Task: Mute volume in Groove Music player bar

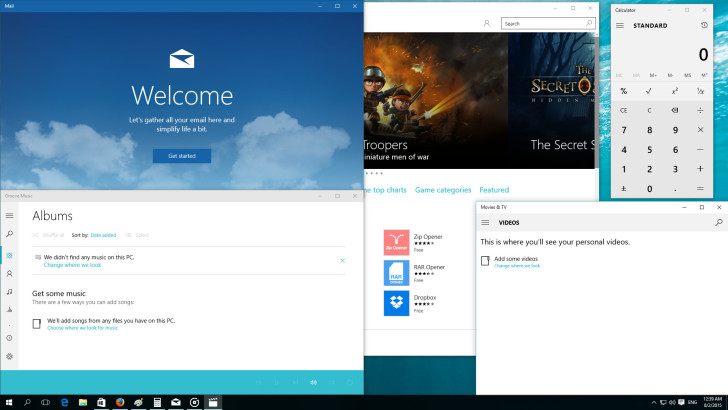Action: [x=313, y=382]
